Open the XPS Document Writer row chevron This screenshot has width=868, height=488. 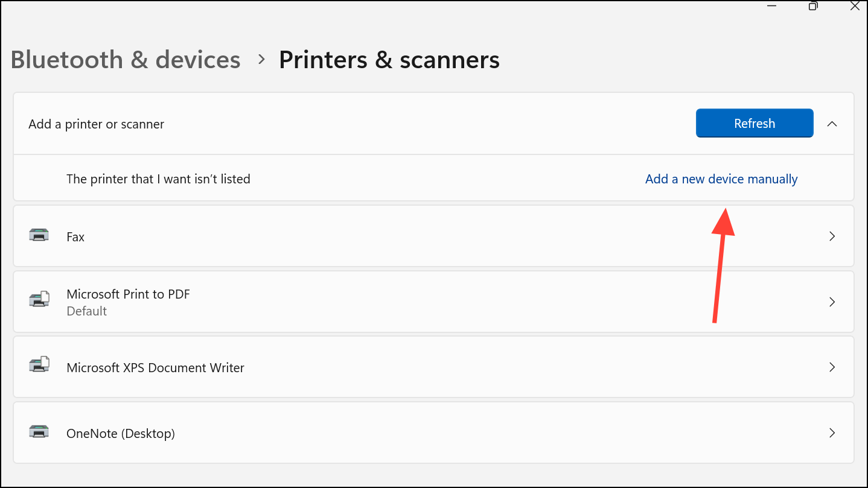tap(832, 367)
